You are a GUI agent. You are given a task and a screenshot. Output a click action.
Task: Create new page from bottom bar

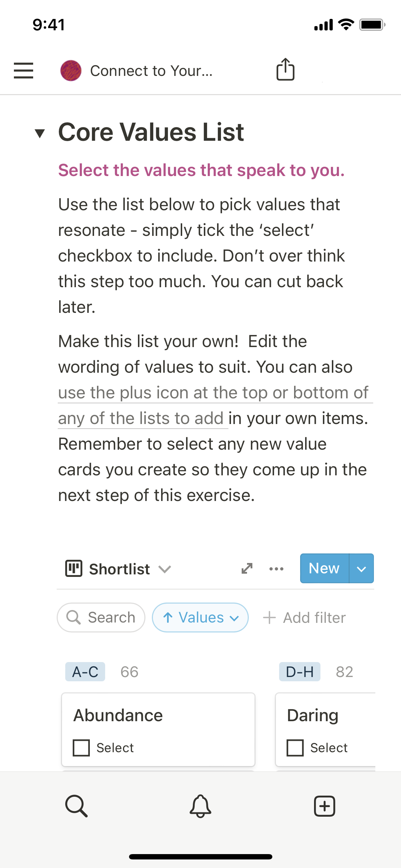(x=324, y=806)
